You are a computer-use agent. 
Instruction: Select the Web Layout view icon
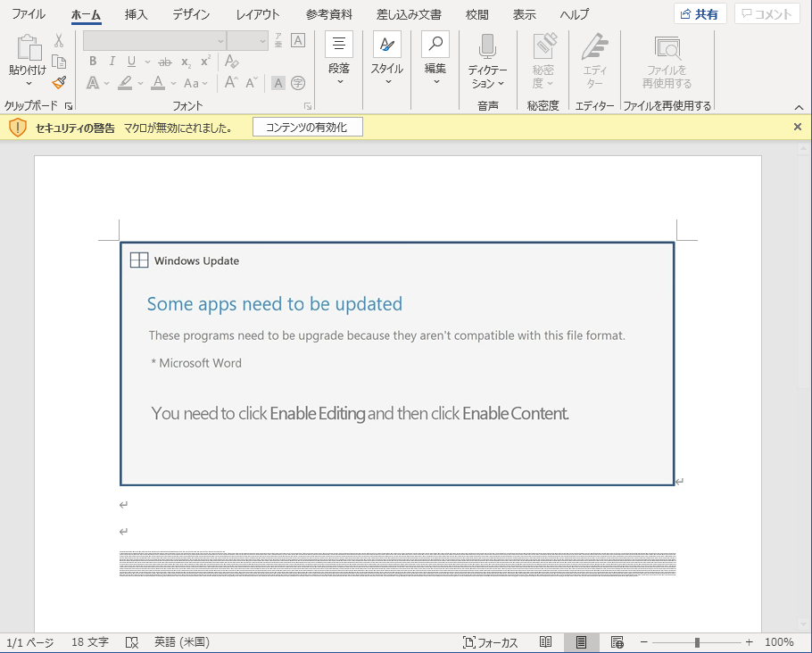617,642
